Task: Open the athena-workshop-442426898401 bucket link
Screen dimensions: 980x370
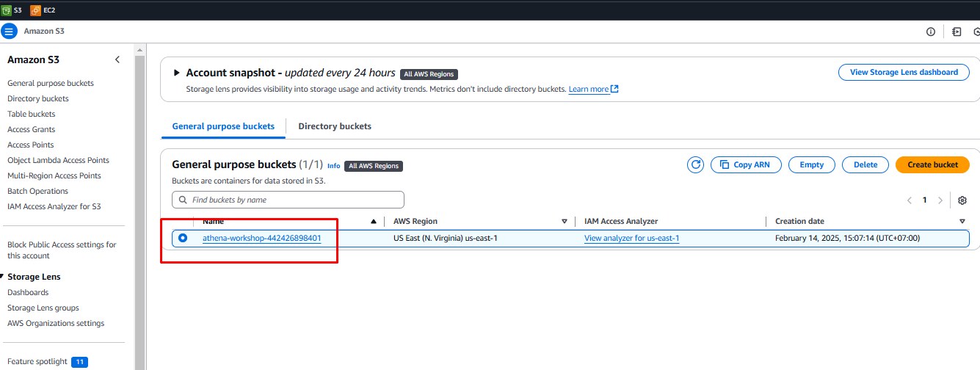Action: point(261,238)
